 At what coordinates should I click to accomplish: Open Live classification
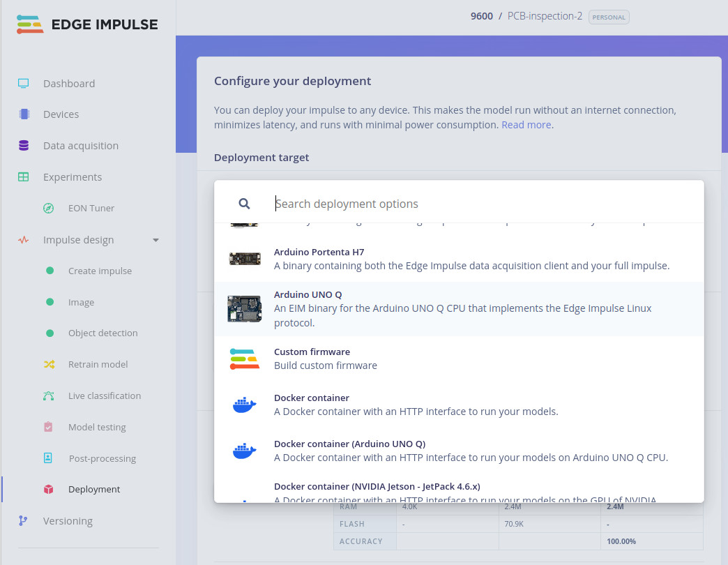[105, 395]
